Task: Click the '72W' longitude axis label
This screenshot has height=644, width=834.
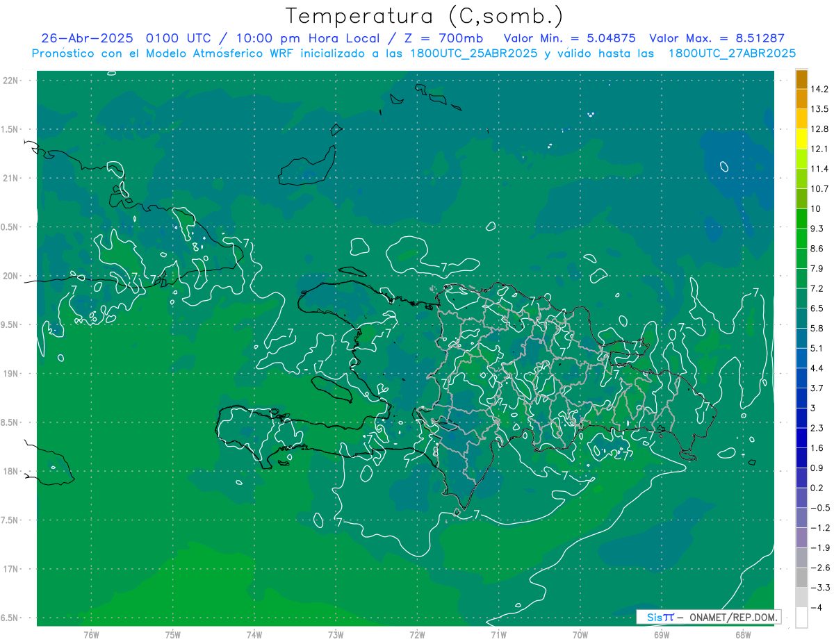Action: pyautogui.click(x=417, y=634)
